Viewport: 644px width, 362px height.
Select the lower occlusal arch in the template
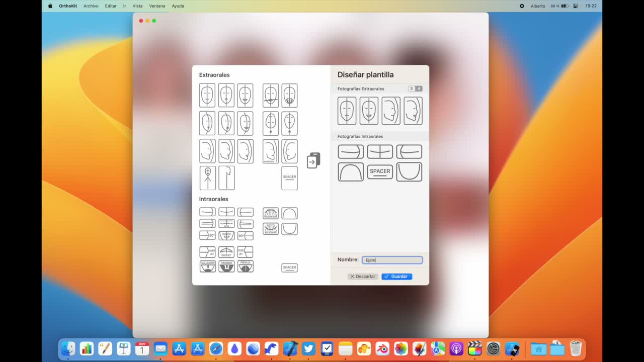tap(409, 172)
